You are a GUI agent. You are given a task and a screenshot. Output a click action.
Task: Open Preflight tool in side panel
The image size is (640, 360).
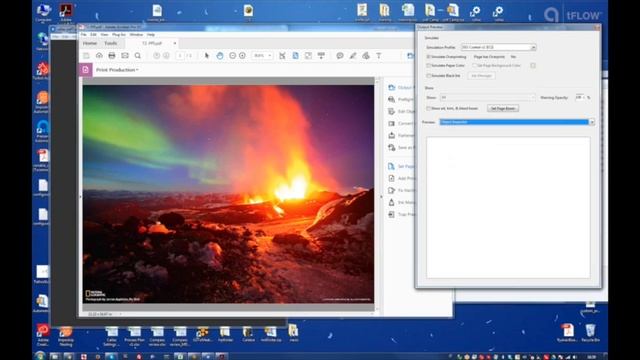[x=401, y=99]
